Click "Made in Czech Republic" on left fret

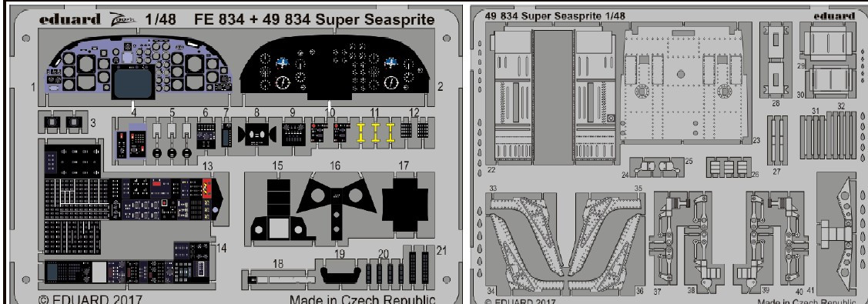click(x=363, y=299)
